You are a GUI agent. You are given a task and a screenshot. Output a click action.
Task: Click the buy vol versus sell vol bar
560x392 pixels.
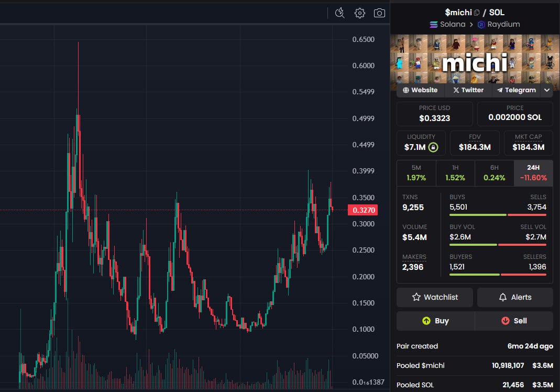coord(498,245)
